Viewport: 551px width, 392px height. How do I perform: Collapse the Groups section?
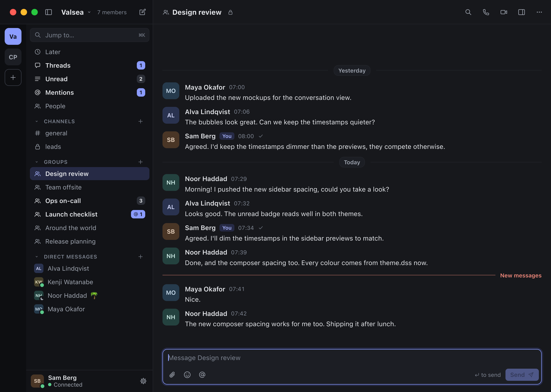click(x=37, y=162)
